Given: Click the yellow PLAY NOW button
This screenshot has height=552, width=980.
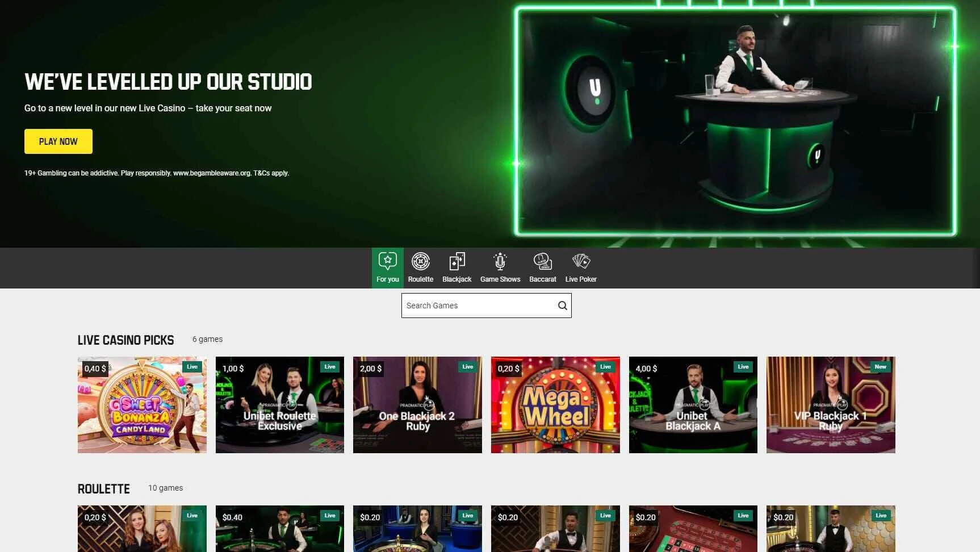Looking at the screenshot, I should click(x=58, y=141).
